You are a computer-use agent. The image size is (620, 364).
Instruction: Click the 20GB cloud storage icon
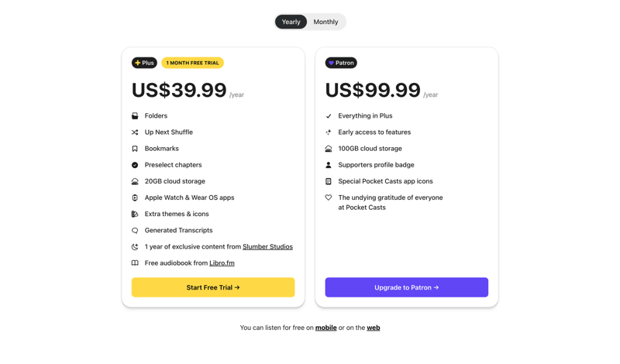click(135, 181)
